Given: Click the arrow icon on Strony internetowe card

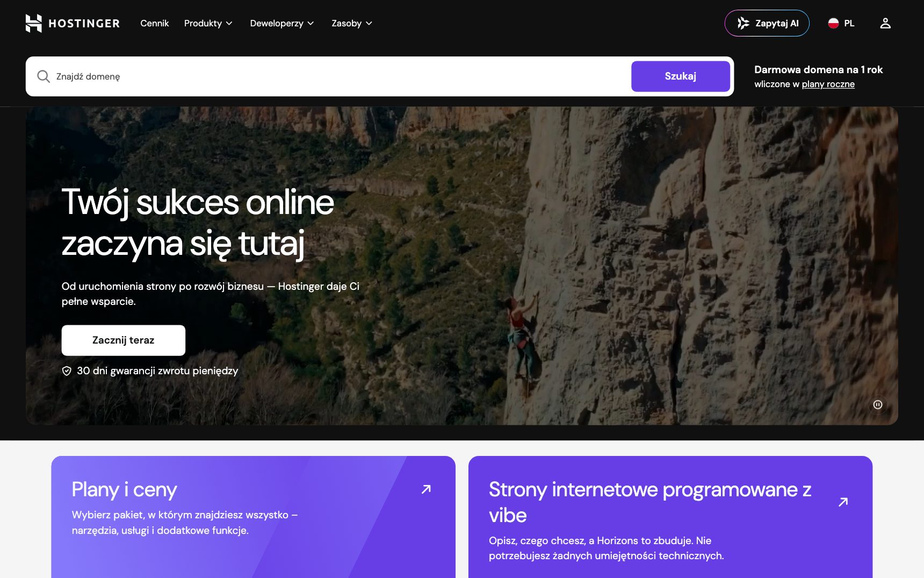Looking at the screenshot, I should pos(843,502).
